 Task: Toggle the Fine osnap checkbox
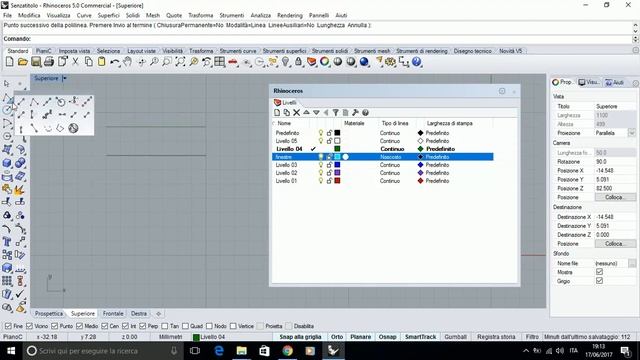[x=8, y=326]
